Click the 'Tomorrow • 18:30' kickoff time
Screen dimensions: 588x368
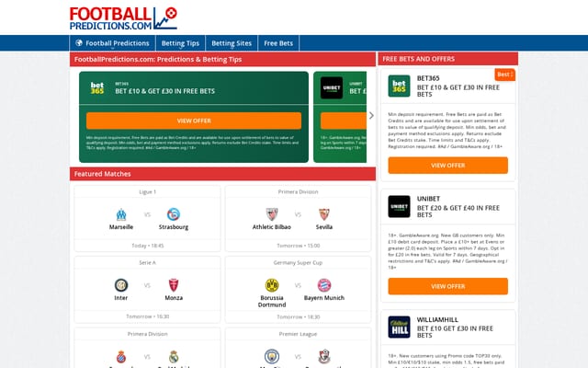point(298,316)
